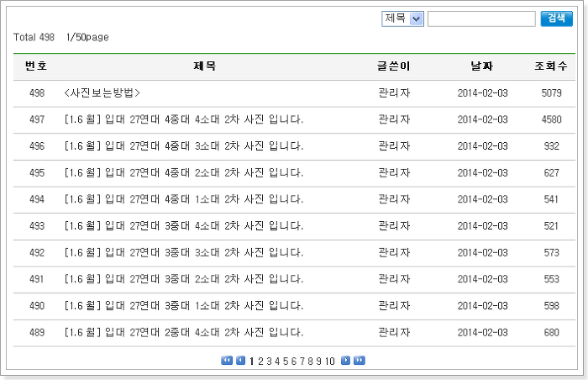Go to page 8 in pagination
Viewport: 588px width, 380px height.
point(310,362)
